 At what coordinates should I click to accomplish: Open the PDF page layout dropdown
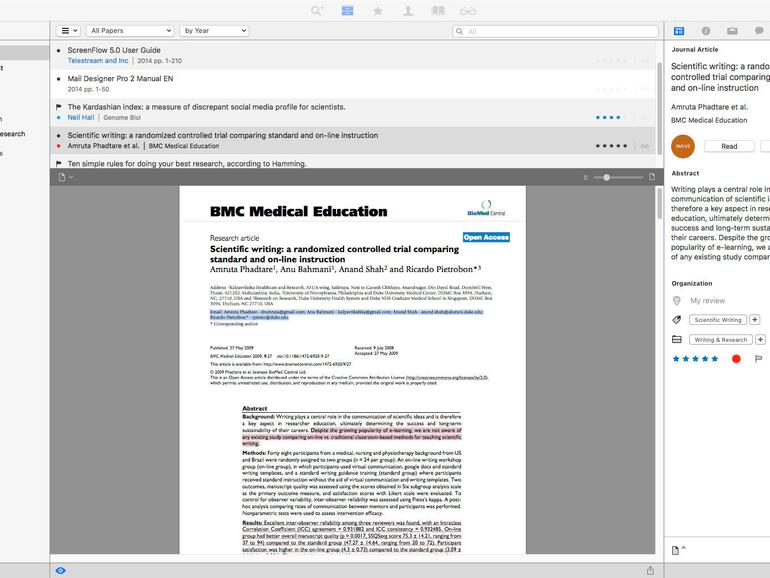(65, 177)
